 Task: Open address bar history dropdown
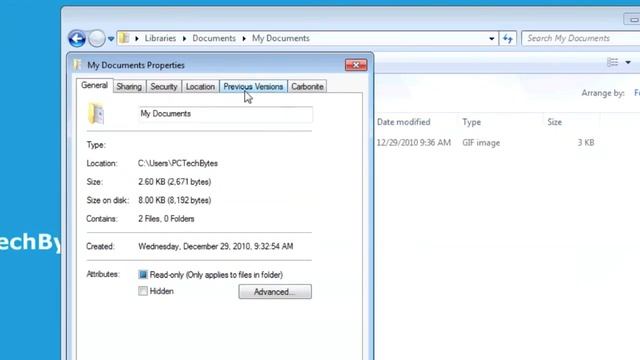click(491, 39)
